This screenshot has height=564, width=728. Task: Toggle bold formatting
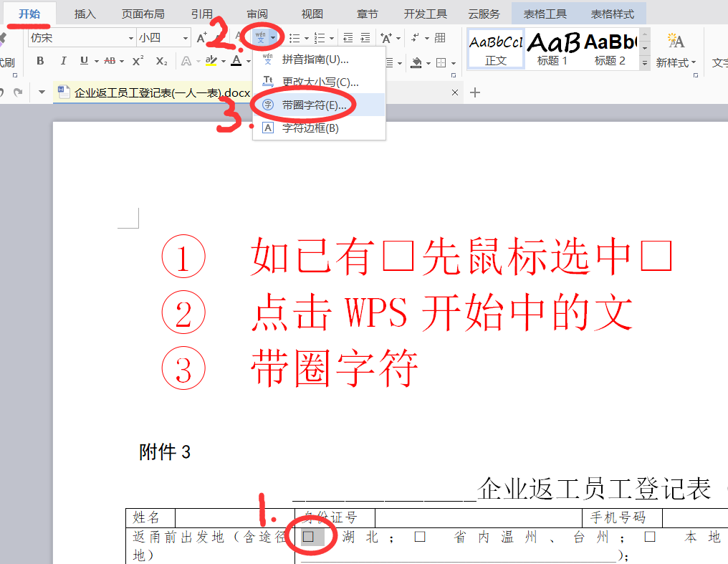tap(40, 61)
